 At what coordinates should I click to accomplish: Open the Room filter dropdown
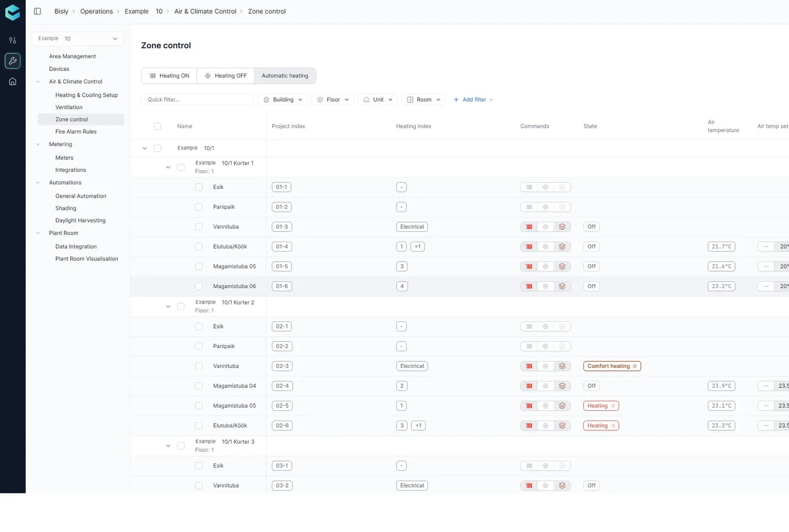(423, 100)
